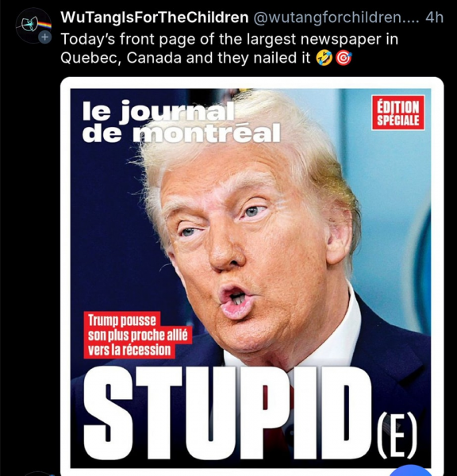Open the partially visible avatar below post
The height and width of the screenshot is (476, 457).
(x=38, y=474)
